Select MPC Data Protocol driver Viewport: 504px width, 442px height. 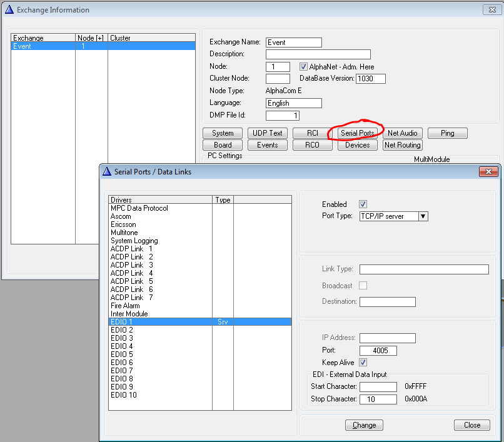tap(139, 208)
